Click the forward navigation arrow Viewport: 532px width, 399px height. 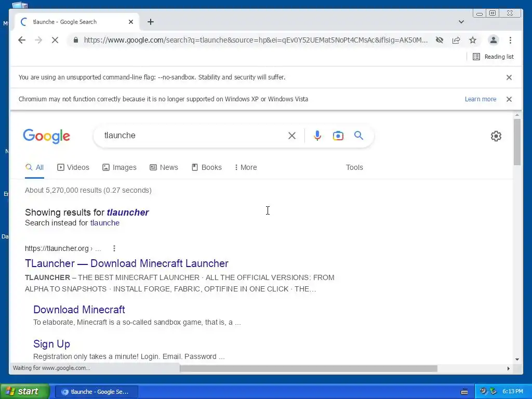click(38, 40)
